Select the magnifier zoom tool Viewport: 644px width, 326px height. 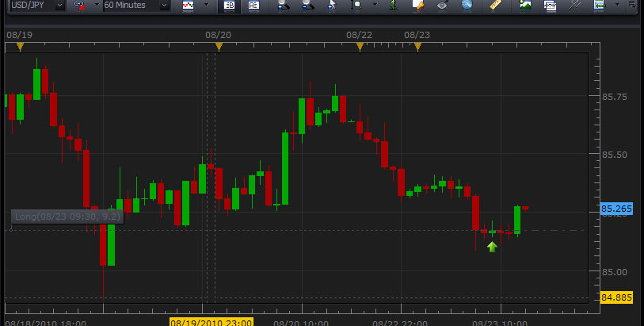point(356,5)
